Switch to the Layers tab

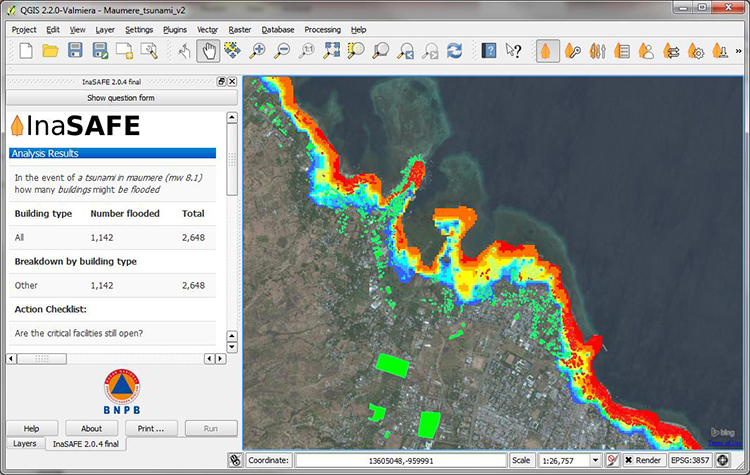coord(24,443)
